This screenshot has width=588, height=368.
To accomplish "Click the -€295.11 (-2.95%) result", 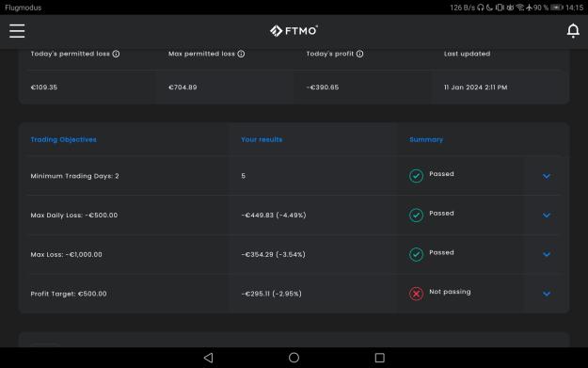I will click(x=272, y=294).
